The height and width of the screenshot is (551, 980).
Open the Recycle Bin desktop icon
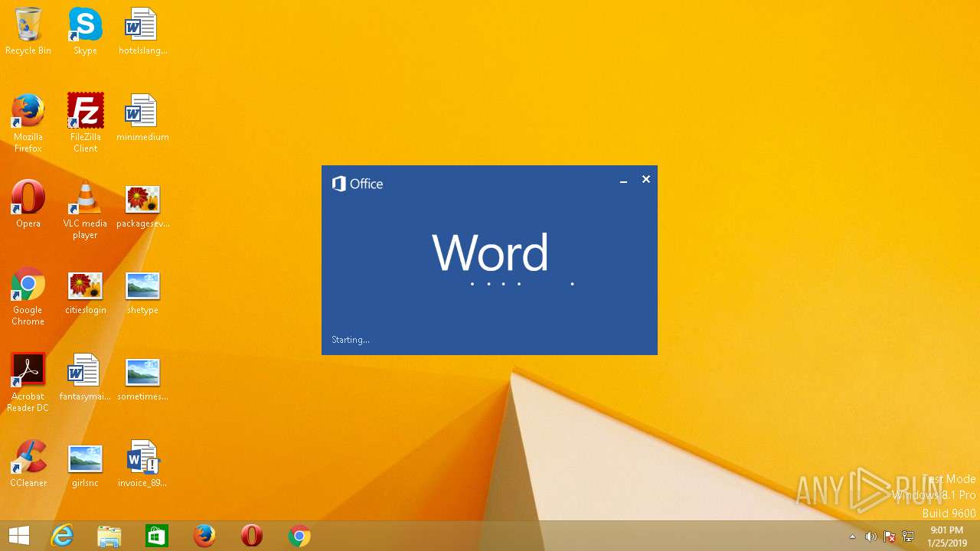click(28, 31)
